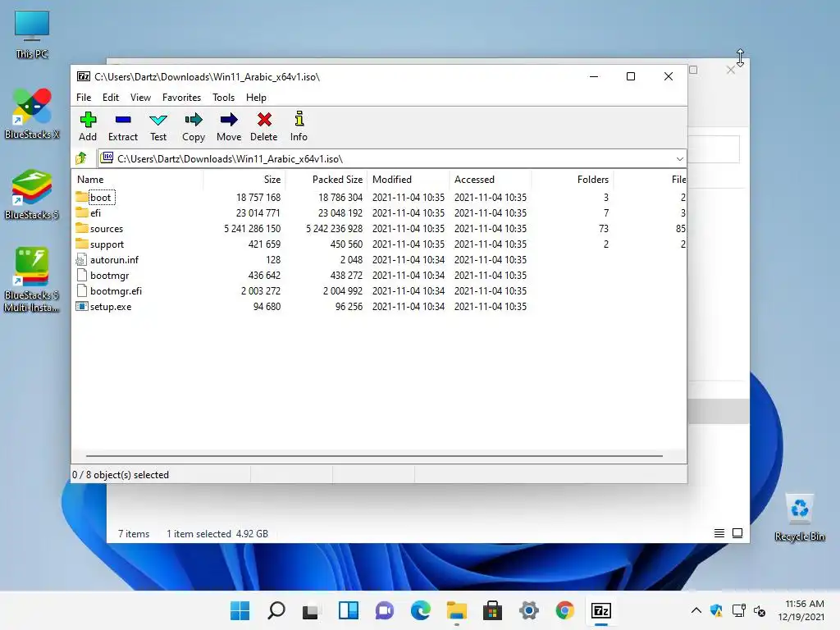This screenshot has height=630, width=840.
Task: Open BlueStacks 5 Multi-Instance shortcut
Action: point(32,280)
